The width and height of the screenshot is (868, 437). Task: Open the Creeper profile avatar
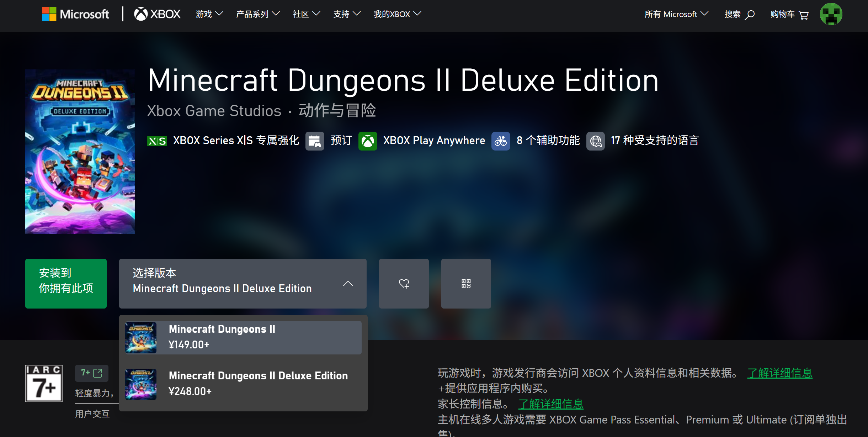[831, 14]
